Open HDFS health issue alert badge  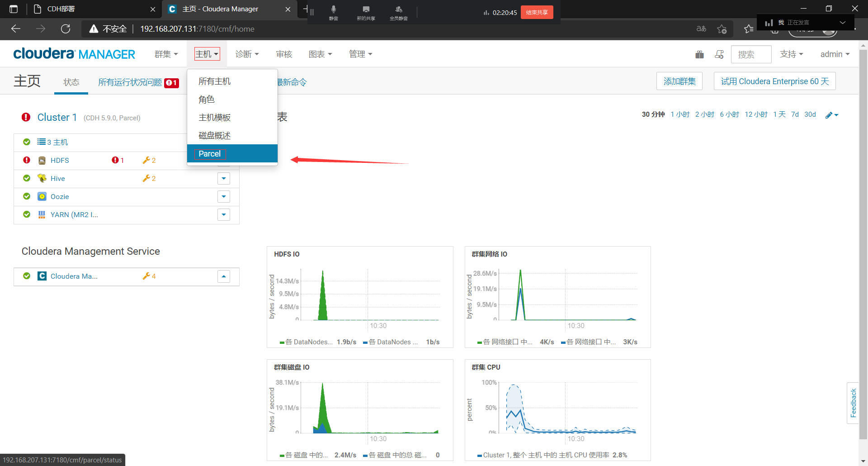click(118, 160)
